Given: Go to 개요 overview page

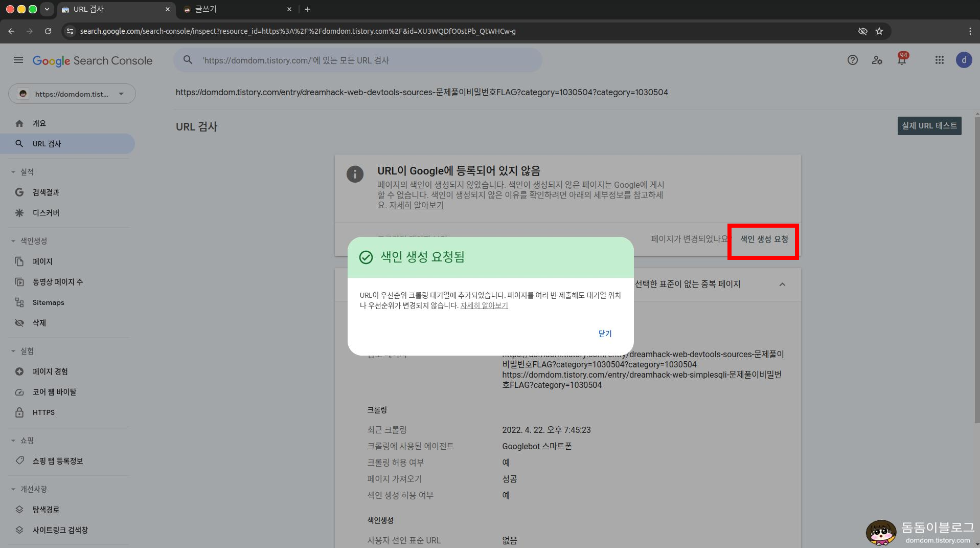Looking at the screenshot, I should click(x=67, y=123).
